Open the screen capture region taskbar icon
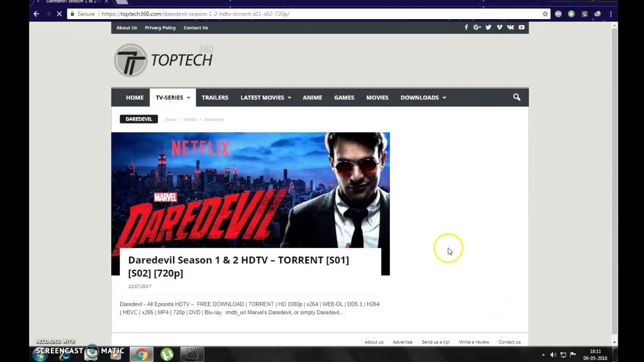644x362 pixels. tap(192, 355)
